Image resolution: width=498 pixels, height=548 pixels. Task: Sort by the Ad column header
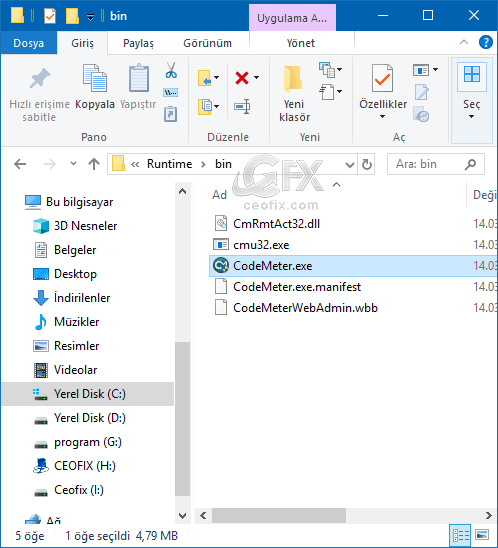coord(219,195)
